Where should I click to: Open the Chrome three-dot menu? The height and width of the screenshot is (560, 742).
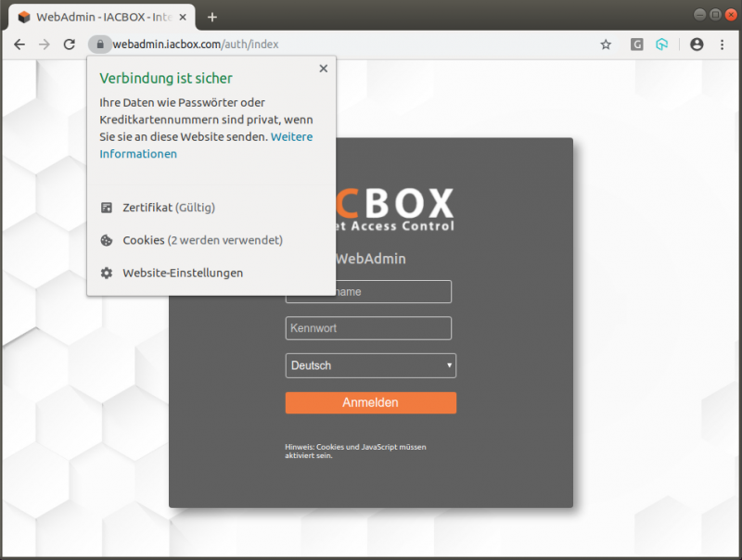pos(722,45)
